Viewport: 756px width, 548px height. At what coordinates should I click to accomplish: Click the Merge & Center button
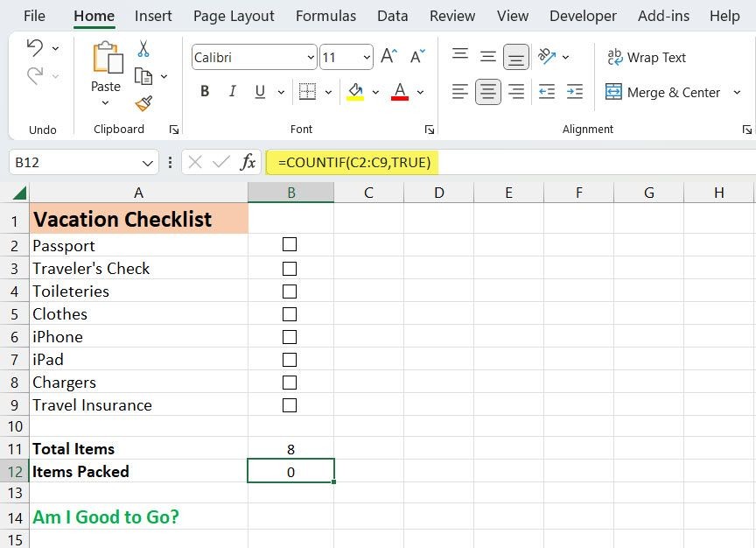pos(663,92)
